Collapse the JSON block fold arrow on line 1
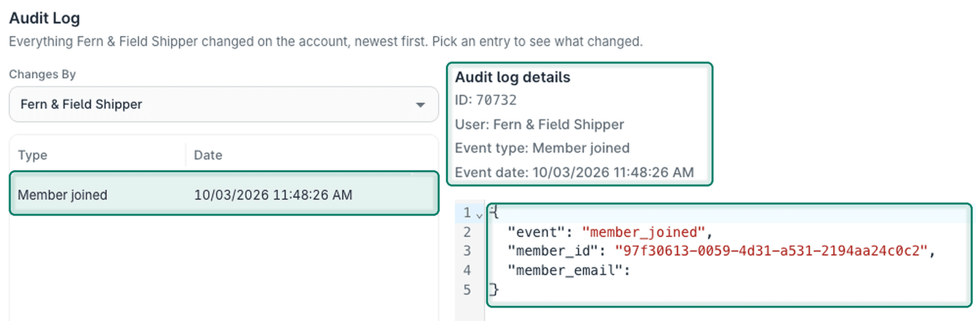Screen dimensions: 980x321 [x=479, y=216]
